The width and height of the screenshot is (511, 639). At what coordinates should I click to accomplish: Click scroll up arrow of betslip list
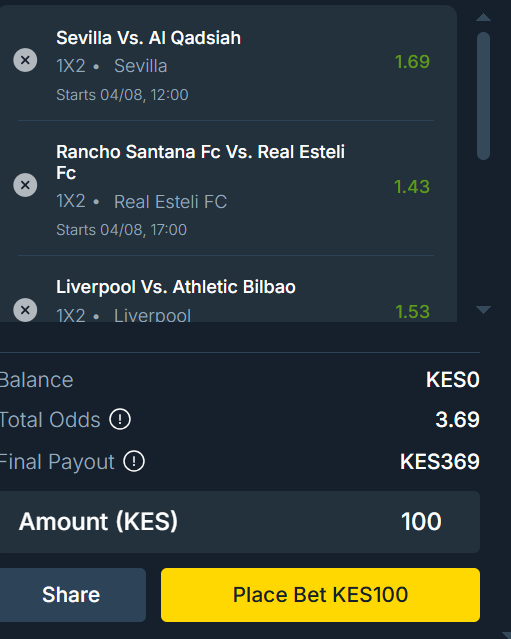pyautogui.click(x=483, y=17)
